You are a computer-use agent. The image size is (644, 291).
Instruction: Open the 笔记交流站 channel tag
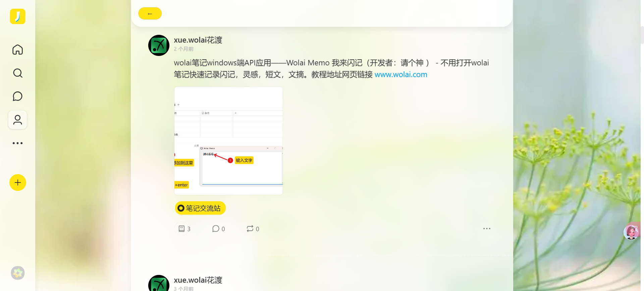(x=200, y=208)
